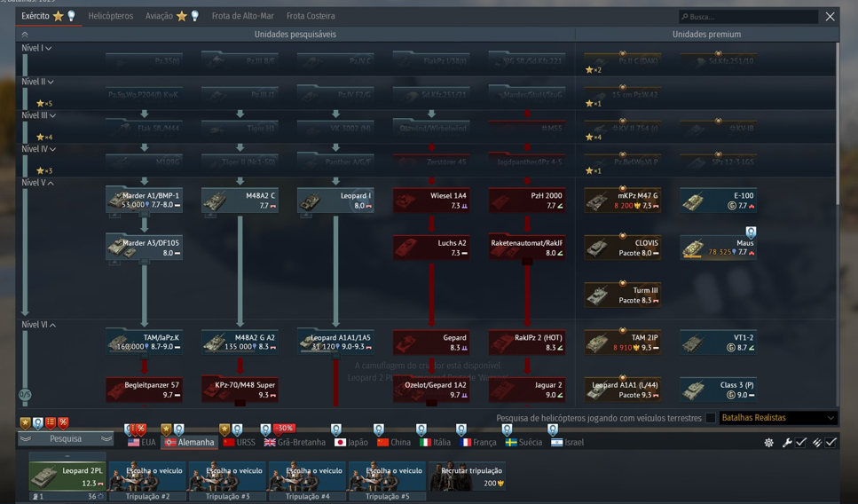Image resolution: width=858 pixels, height=504 pixels.
Task: Select the Leopard A1A1 (L/44) Pacote card
Action: (623, 390)
